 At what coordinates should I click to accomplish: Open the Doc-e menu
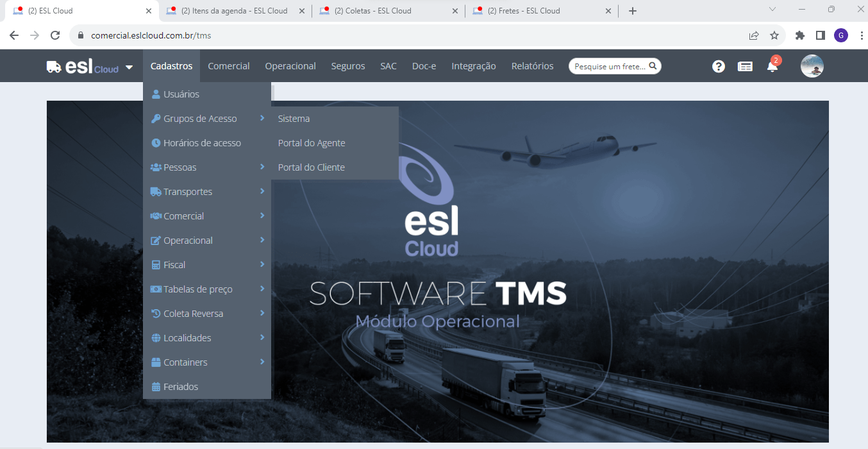click(x=424, y=66)
